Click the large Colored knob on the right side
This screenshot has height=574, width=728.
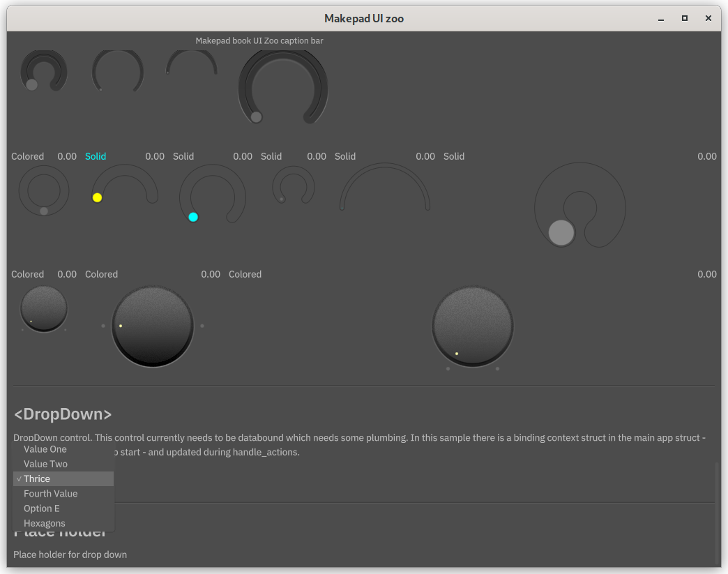click(x=473, y=326)
